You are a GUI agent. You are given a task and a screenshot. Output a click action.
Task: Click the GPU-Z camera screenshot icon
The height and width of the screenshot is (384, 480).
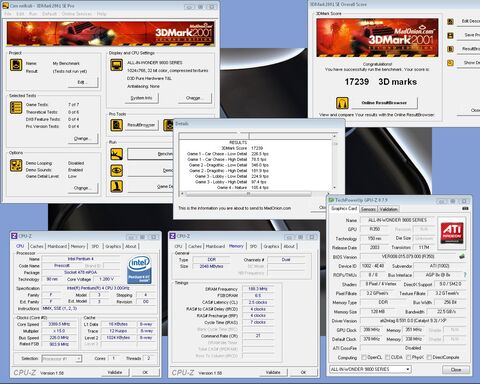point(465,208)
